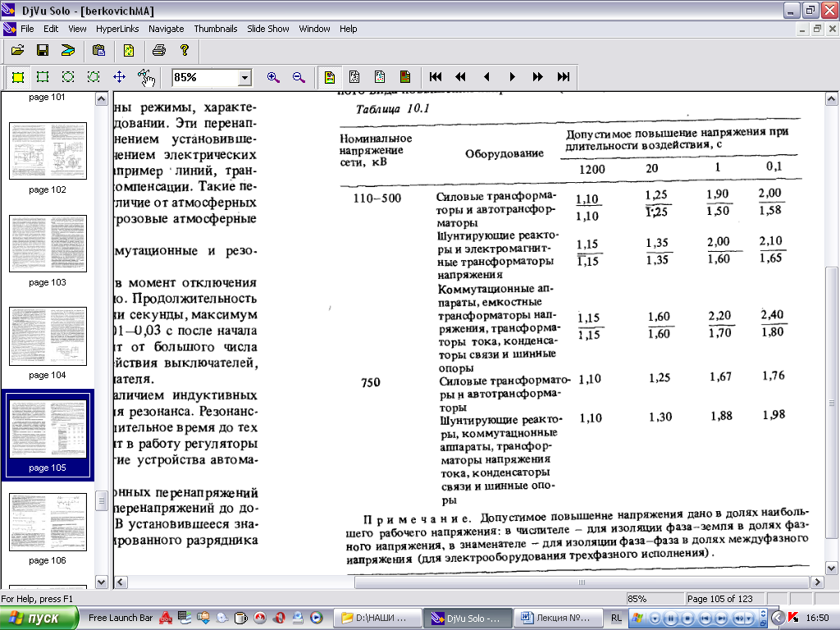Go to the next page
The width and height of the screenshot is (840, 630).
click(x=512, y=77)
